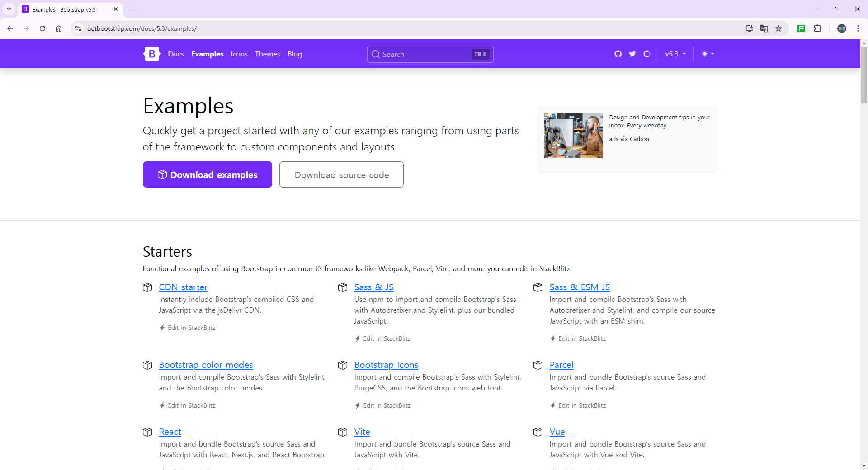Focus the docs Search input field
The height and width of the screenshot is (470, 868).
click(430, 54)
